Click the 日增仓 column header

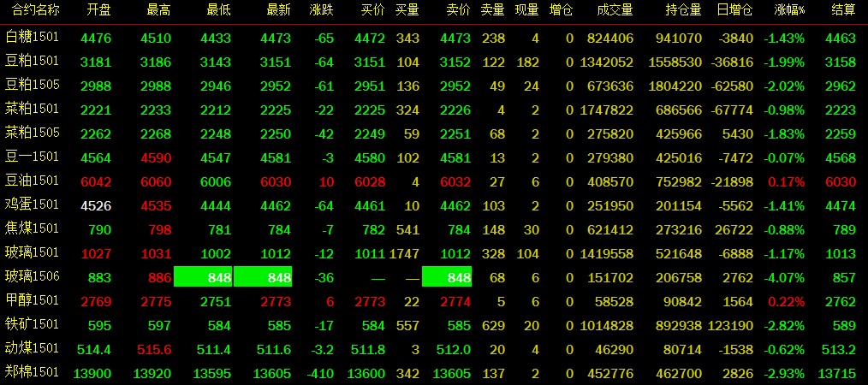click(734, 10)
